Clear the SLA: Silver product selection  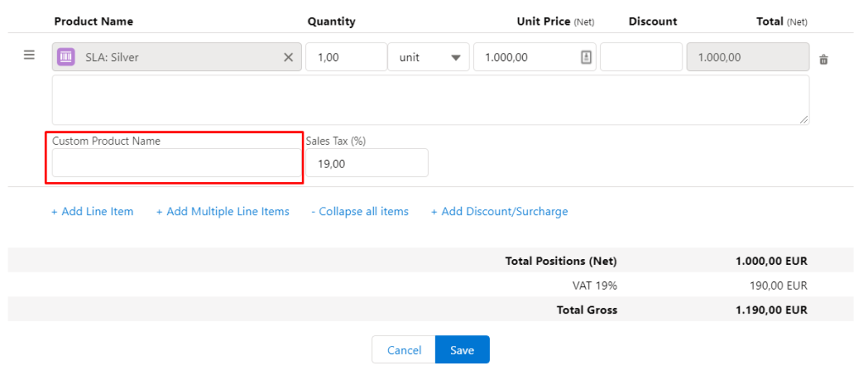288,58
